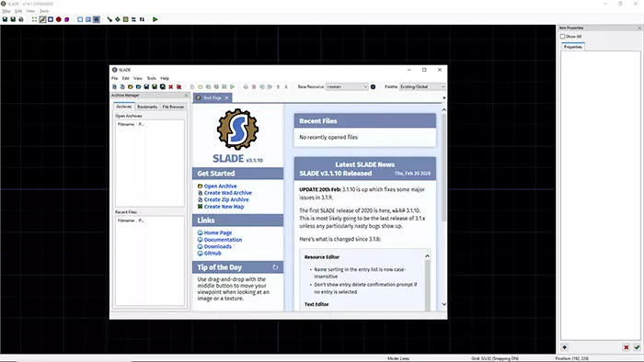Click the Create Zip Archive link
The image size is (644, 362).
[x=226, y=199]
